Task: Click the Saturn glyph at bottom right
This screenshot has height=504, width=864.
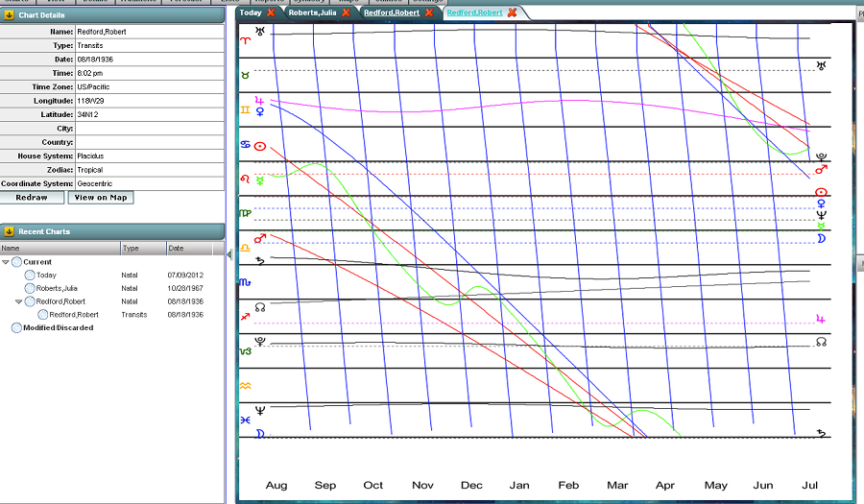Action: [x=821, y=433]
